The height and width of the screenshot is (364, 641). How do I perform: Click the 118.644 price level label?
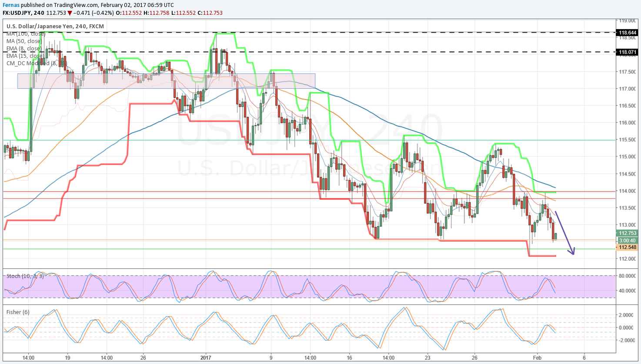pos(628,33)
